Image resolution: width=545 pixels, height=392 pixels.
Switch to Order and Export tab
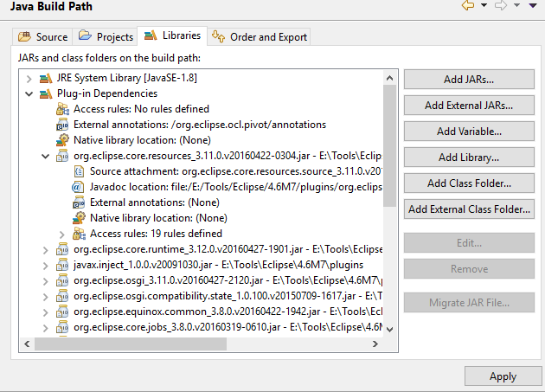click(260, 36)
